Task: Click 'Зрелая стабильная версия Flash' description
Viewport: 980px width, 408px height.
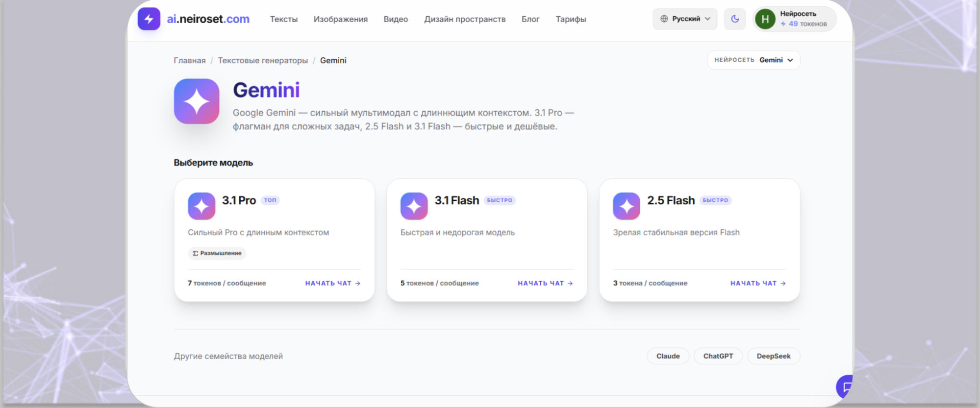Action: (676, 233)
